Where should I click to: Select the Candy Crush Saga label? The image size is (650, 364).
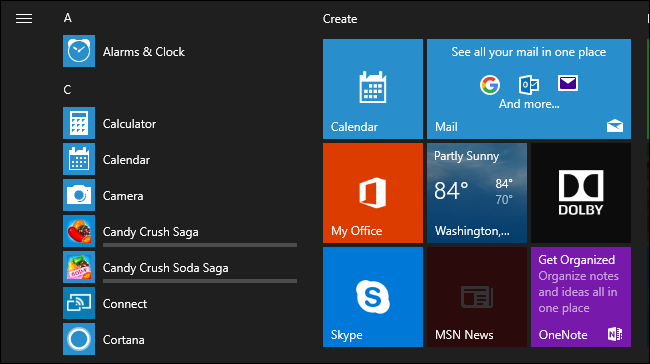point(150,232)
